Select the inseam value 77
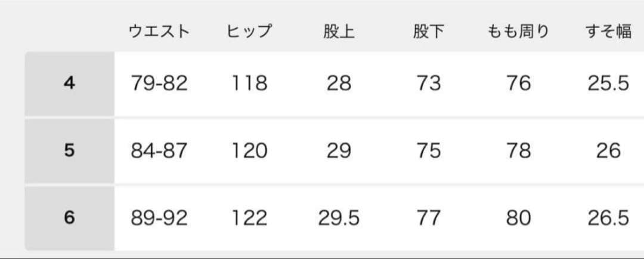This screenshot has width=644, height=259. [428, 218]
